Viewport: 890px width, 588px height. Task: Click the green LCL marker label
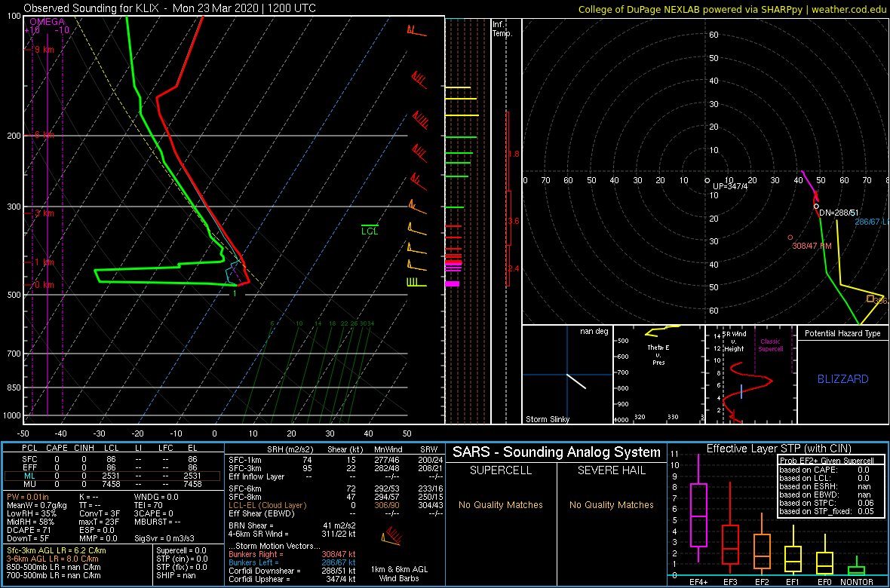pyautogui.click(x=370, y=231)
